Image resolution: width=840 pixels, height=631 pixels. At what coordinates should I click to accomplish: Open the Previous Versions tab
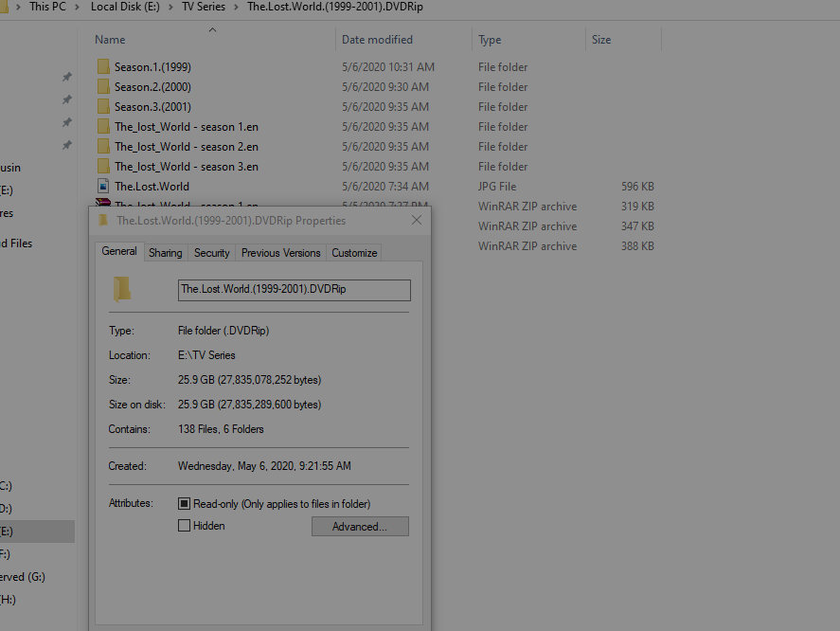click(280, 253)
